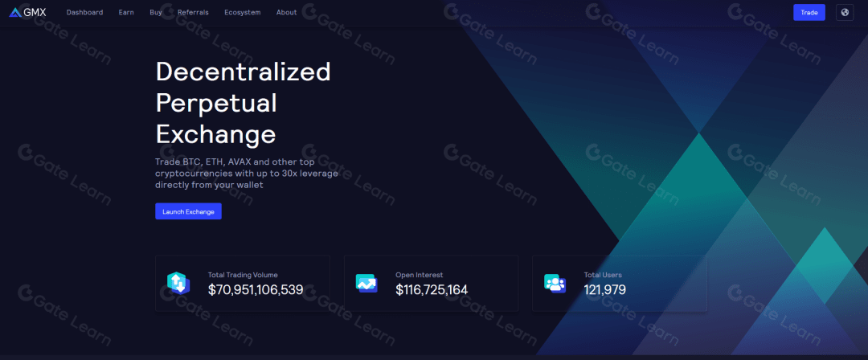Open the Dashboard menu item
868x360 pixels.
[84, 12]
